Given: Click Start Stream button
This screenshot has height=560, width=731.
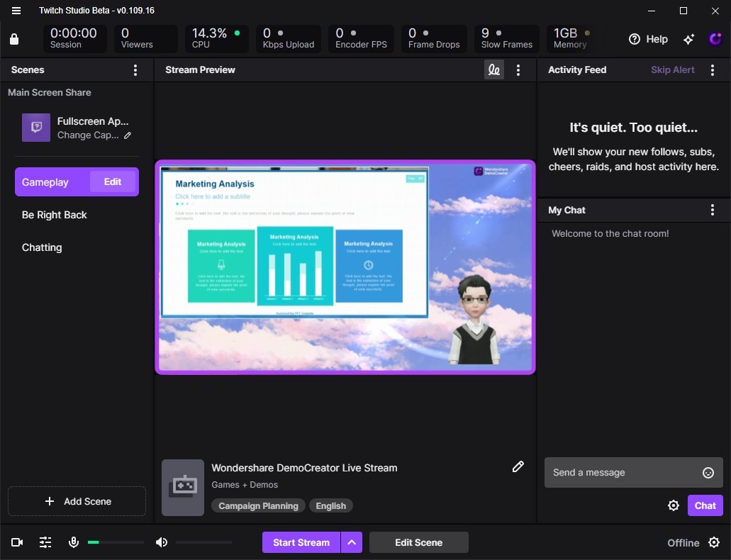Looking at the screenshot, I should [x=301, y=542].
